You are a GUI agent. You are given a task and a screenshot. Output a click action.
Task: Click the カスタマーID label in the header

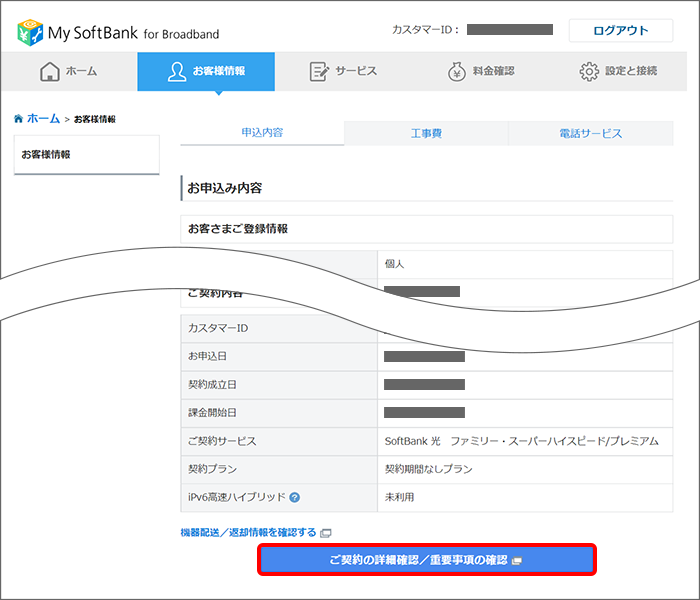point(425,30)
